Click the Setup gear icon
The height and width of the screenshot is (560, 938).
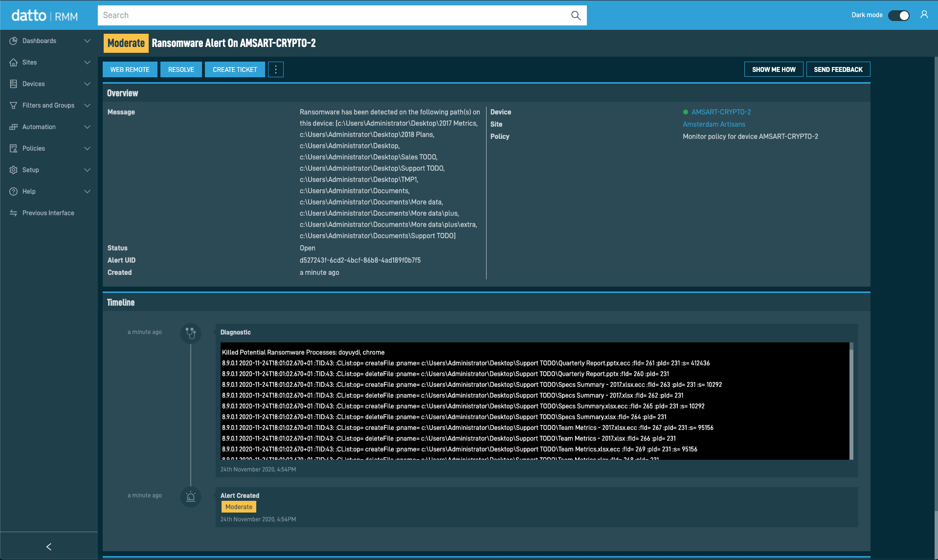[14, 170]
